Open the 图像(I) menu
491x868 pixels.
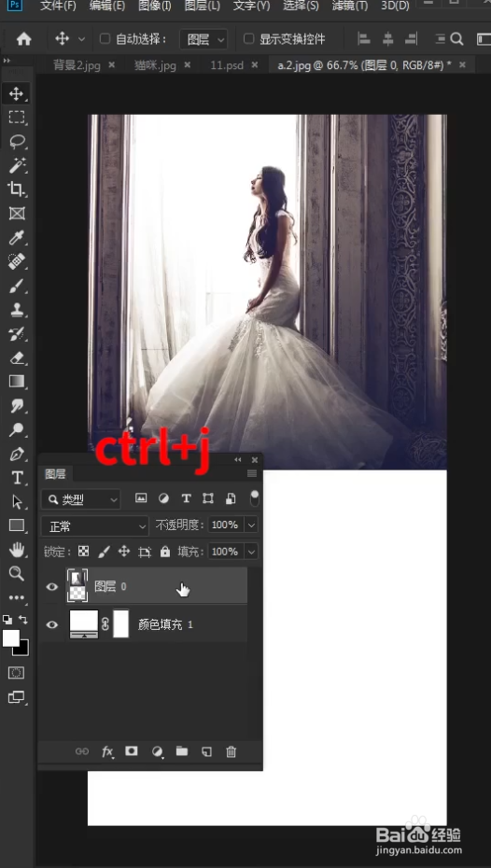coord(154,7)
